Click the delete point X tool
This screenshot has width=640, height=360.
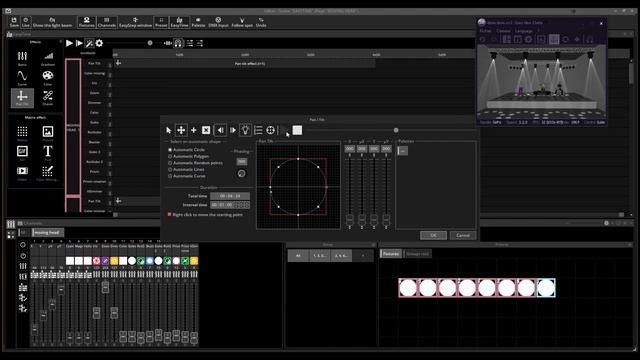(206, 130)
